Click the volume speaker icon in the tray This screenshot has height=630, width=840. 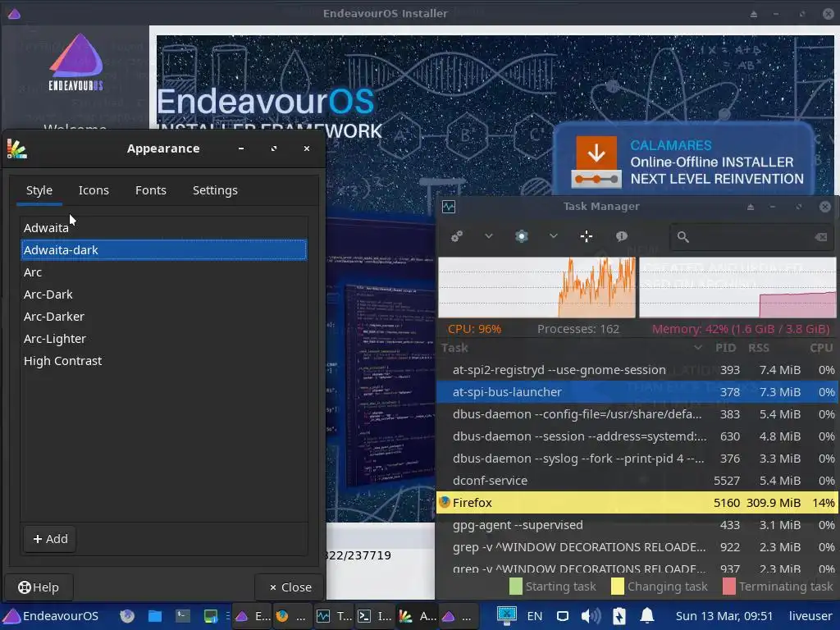point(591,616)
